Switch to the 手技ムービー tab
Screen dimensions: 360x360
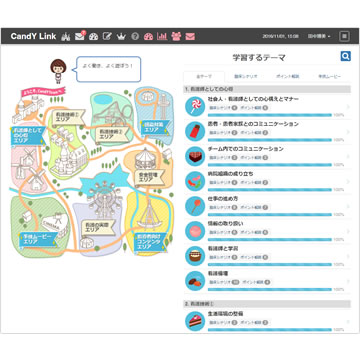coord(330,76)
